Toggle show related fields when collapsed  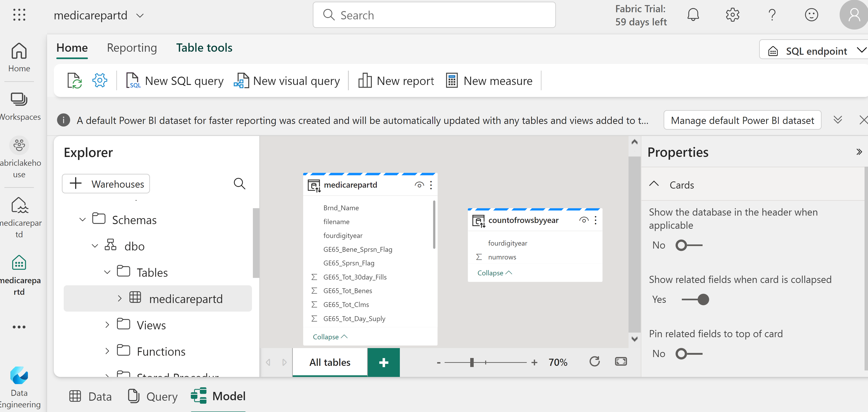point(695,299)
